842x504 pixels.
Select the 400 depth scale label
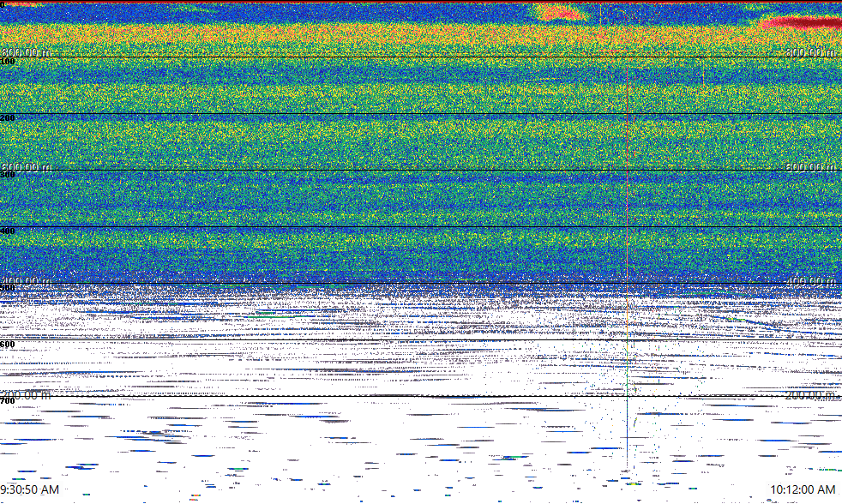(8, 231)
